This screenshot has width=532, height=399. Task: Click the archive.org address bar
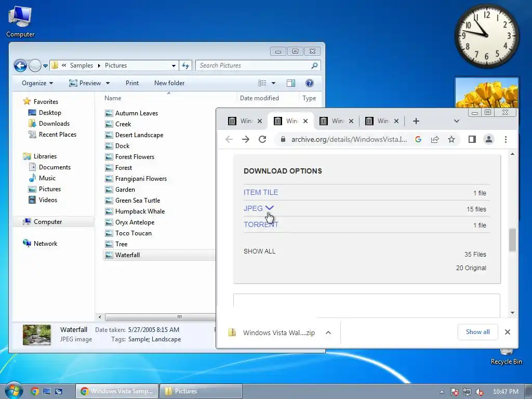349,139
